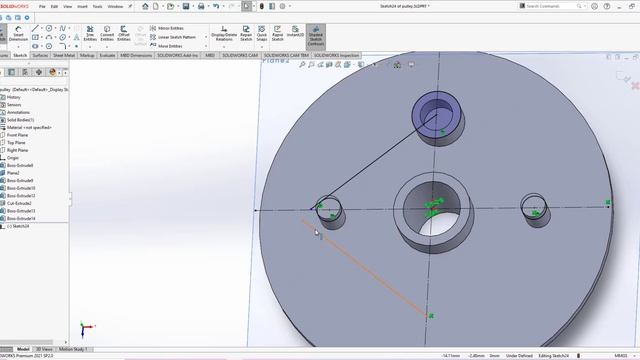Expand Convert Entities dropdown arrow
This screenshot has width=640, height=360.
pos(107,47)
